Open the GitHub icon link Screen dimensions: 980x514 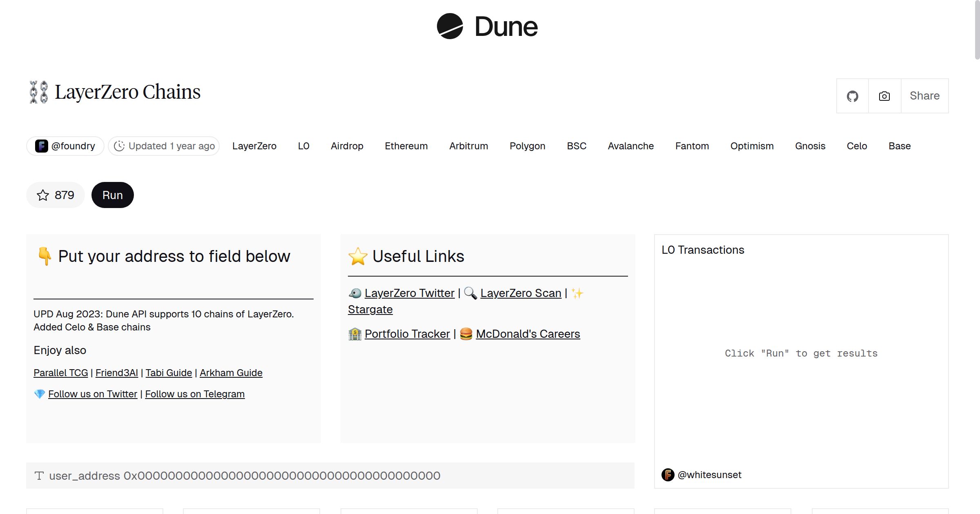[852, 96]
